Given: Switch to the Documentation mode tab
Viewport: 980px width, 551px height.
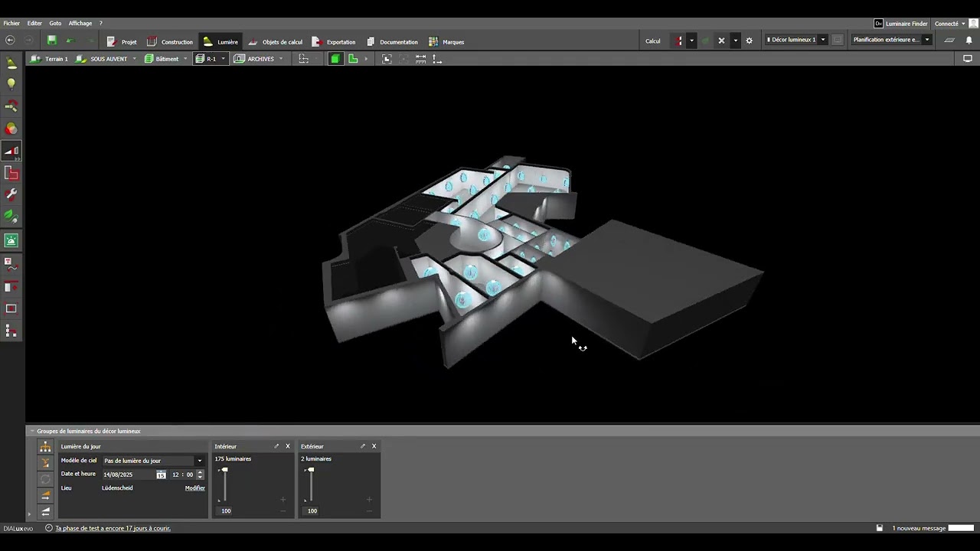Looking at the screenshot, I should click(x=391, y=42).
